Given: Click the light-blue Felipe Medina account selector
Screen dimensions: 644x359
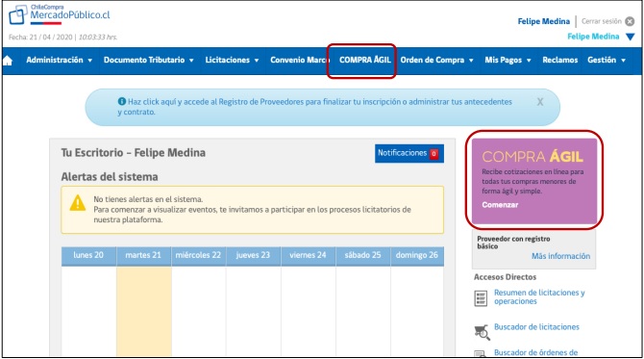Looking at the screenshot, I should coord(593,37).
